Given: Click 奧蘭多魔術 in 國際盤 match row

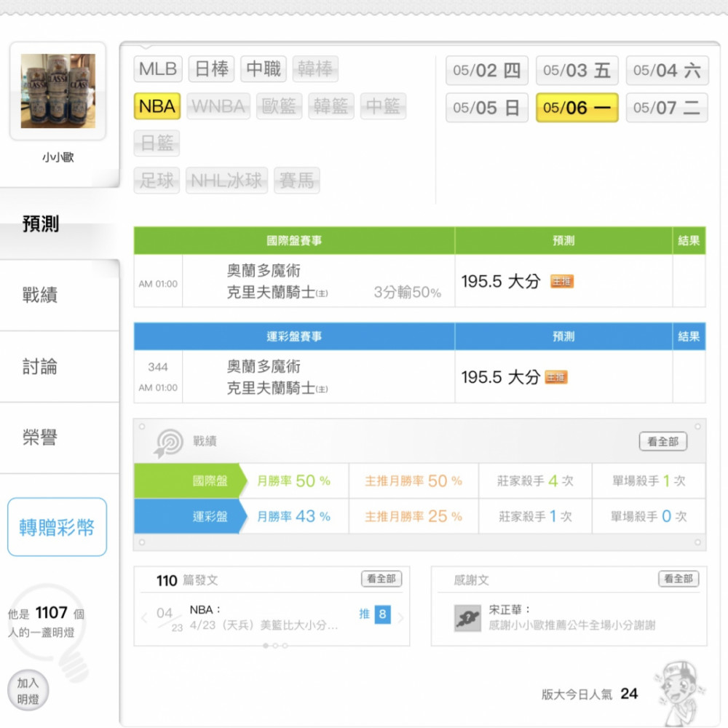Looking at the screenshot, I should coord(264,270).
